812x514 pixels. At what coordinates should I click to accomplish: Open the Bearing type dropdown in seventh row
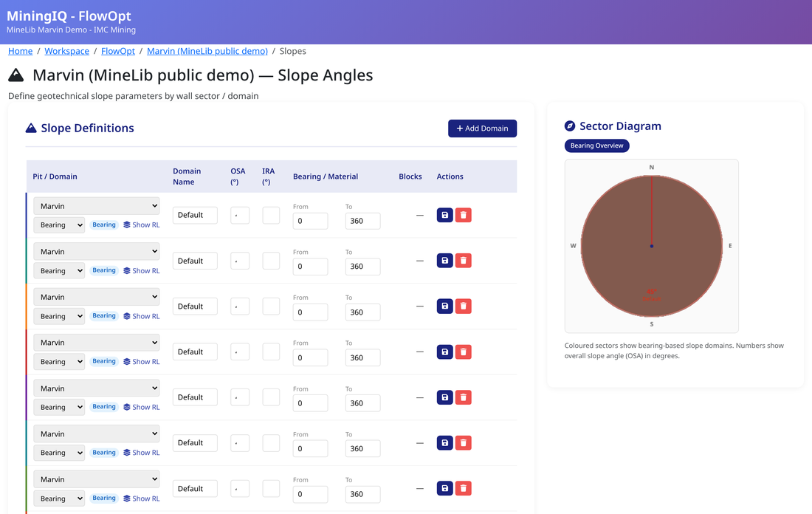coord(59,498)
